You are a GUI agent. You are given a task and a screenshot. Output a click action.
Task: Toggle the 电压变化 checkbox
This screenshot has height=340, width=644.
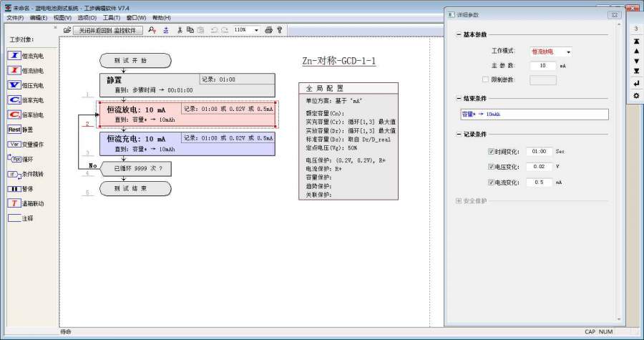click(x=491, y=167)
